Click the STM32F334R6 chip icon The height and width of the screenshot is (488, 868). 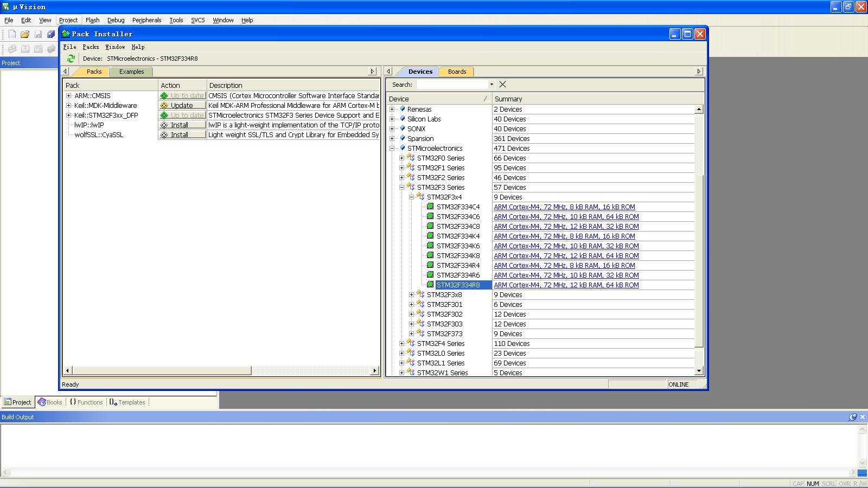430,275
